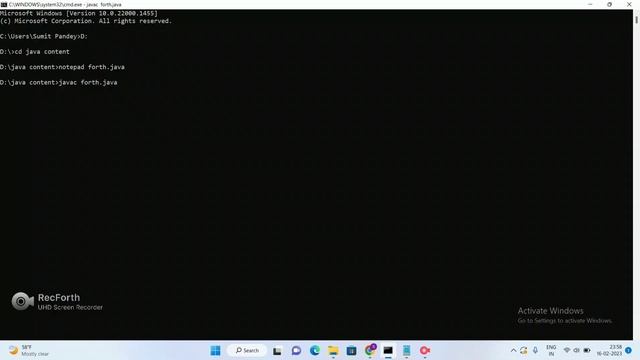Open Task View from the taskbar
640x360 pixels.
277,351
